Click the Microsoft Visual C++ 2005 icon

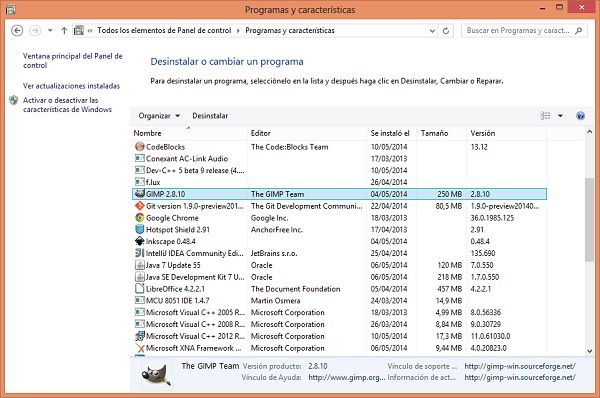point(140,313)
